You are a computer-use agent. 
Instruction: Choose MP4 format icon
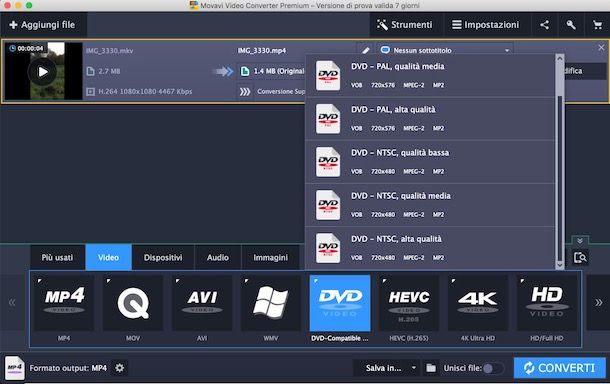pos(64,303)
